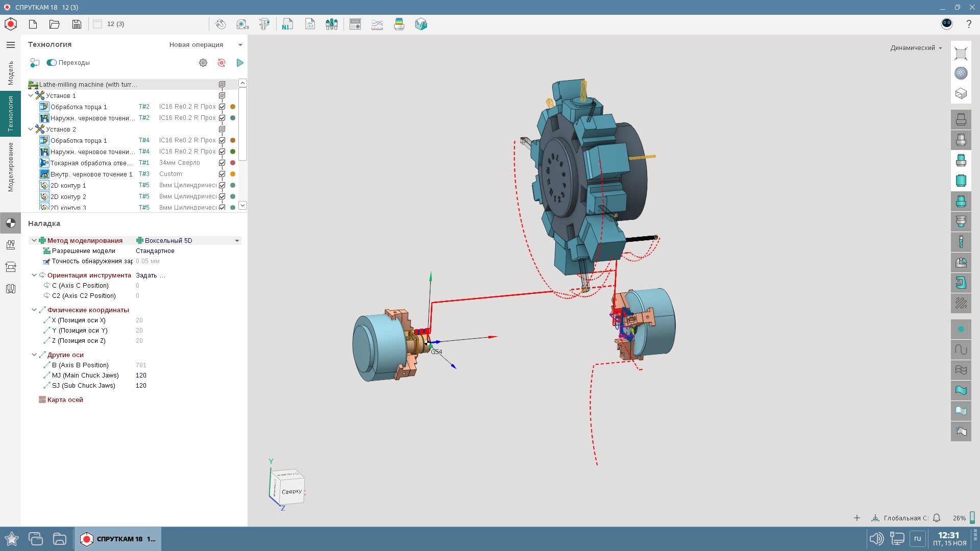Click the NC code generation icon
980x551 pixels.
tap(287, 24)
